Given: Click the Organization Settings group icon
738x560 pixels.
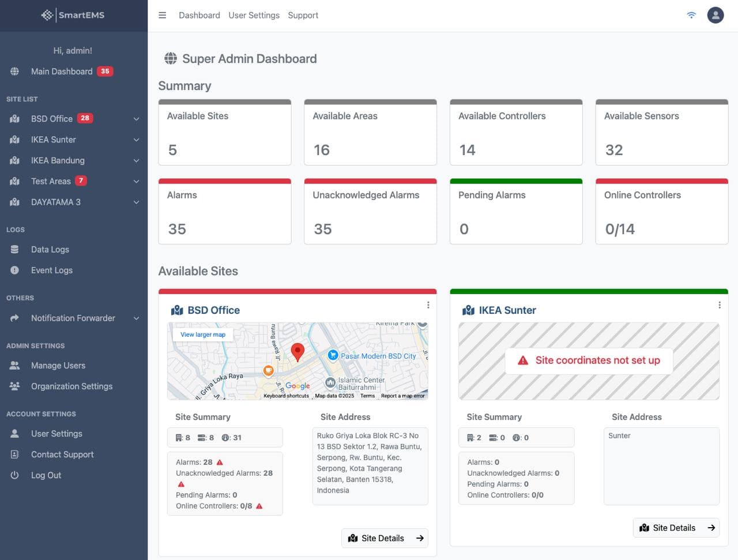Looking at the screenshot, I should point(14,386).
